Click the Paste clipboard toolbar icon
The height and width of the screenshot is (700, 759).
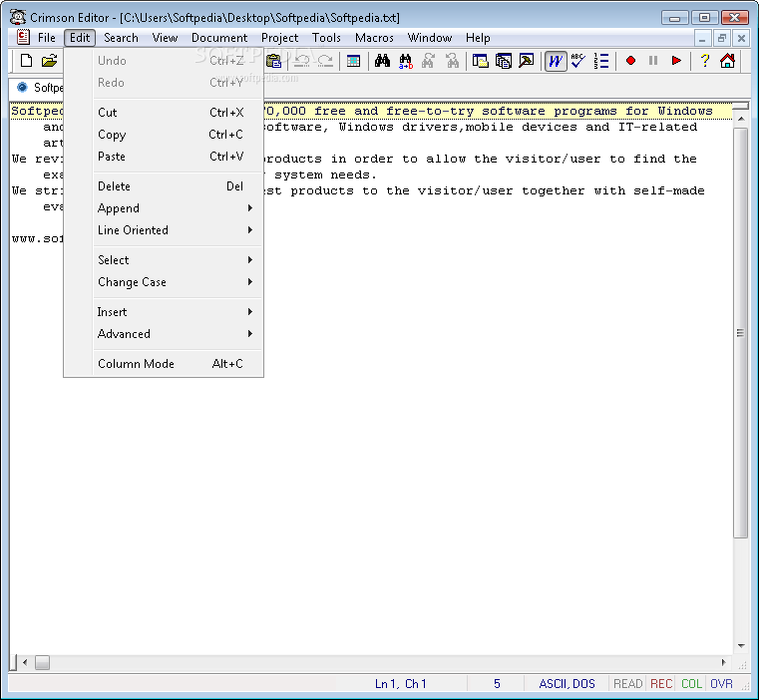point(273,61)
